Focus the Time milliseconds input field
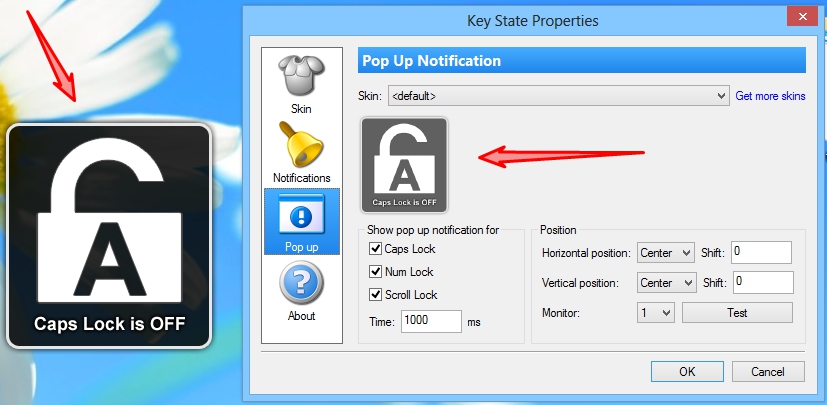Image resolution: width=827 pixels, height=405 pixels. pyautogui.click(x=431, y=321)
